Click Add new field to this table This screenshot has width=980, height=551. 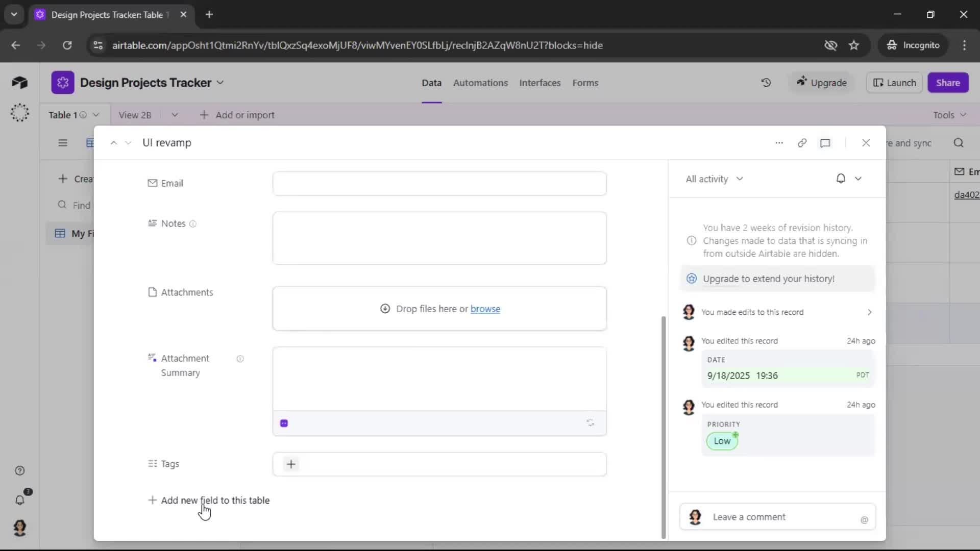click(x=209, y=500)
